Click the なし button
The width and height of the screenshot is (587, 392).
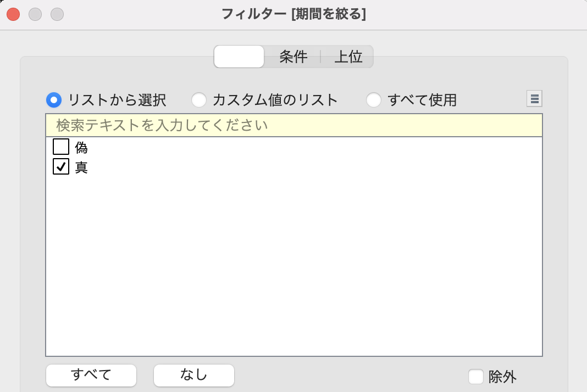(x=193, y=375)
